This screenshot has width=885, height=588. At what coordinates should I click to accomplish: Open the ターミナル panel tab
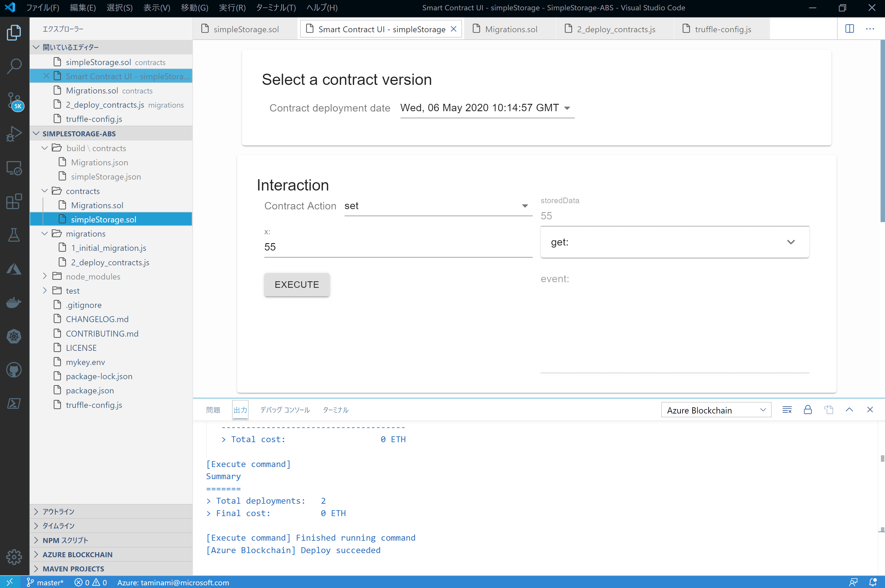point(335,410)
